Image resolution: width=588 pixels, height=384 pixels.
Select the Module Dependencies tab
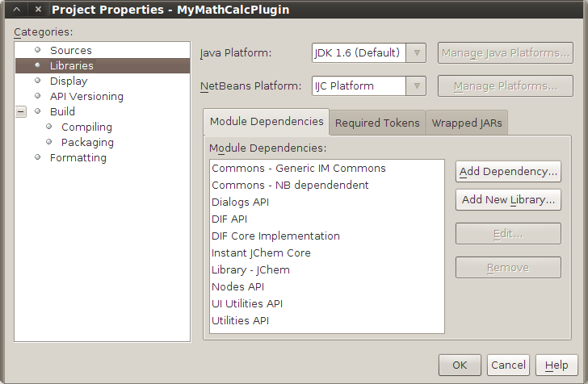click(267, 122)
